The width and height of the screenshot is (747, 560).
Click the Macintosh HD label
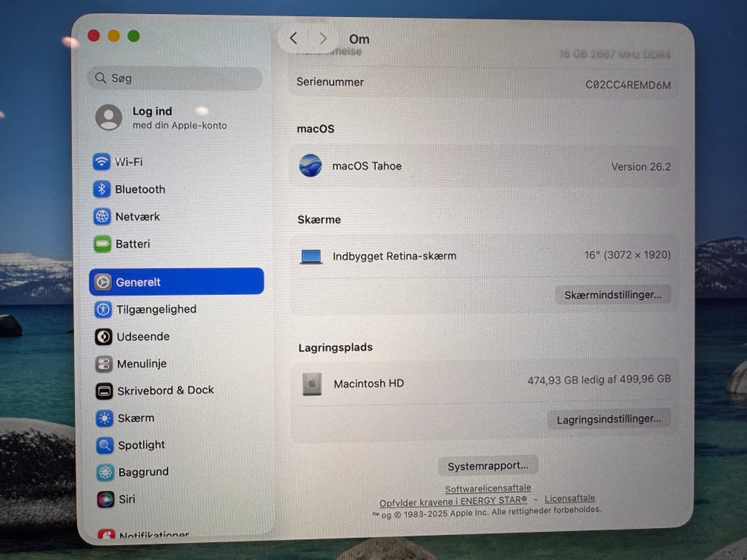(x=369, y=383)
